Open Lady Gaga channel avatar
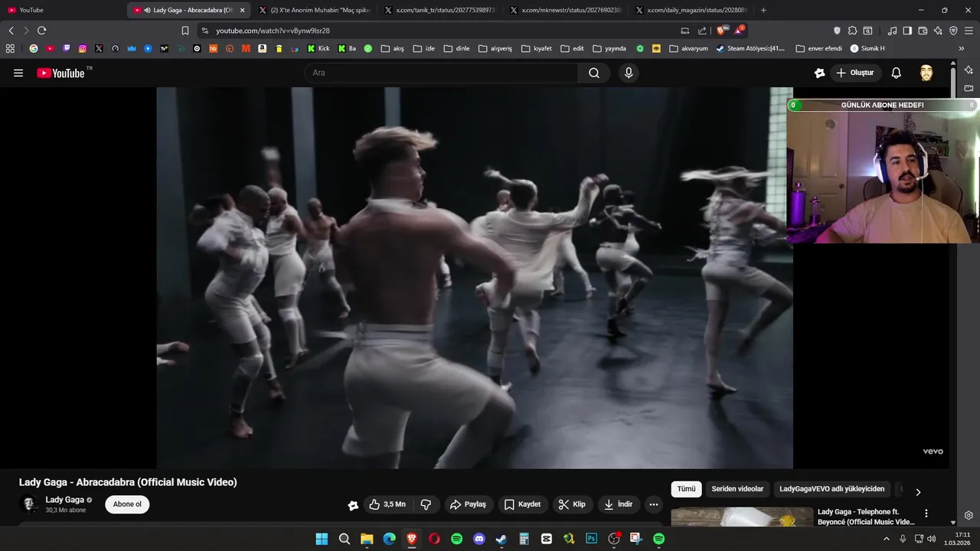Image resolution: width=980 pixels, height=551 pixels. click(x=29, y=504)
